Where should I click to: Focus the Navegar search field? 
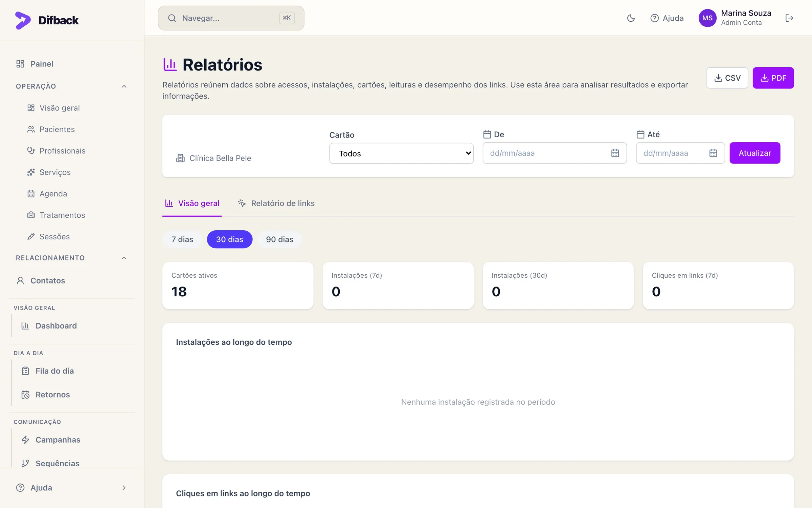point(231,18)
